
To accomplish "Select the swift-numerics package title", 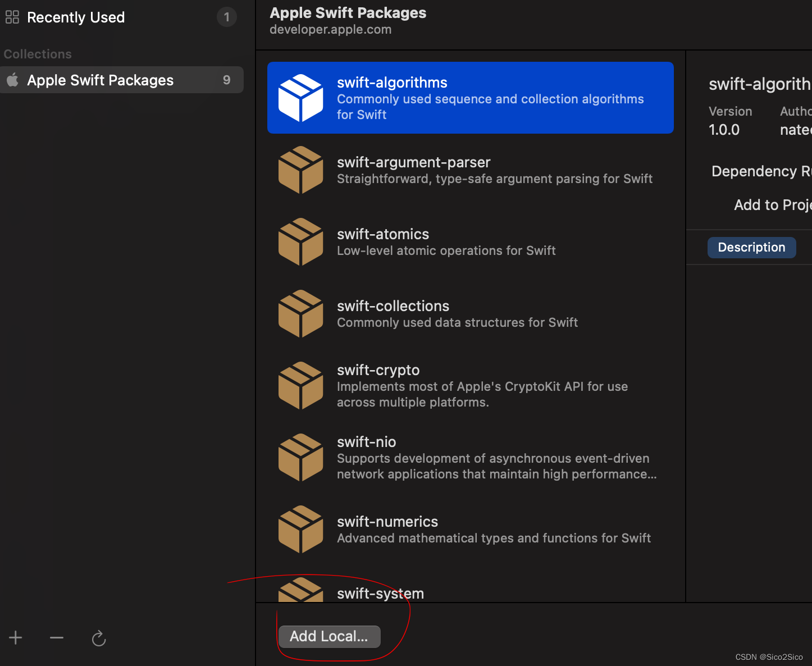I will [387, 522].
